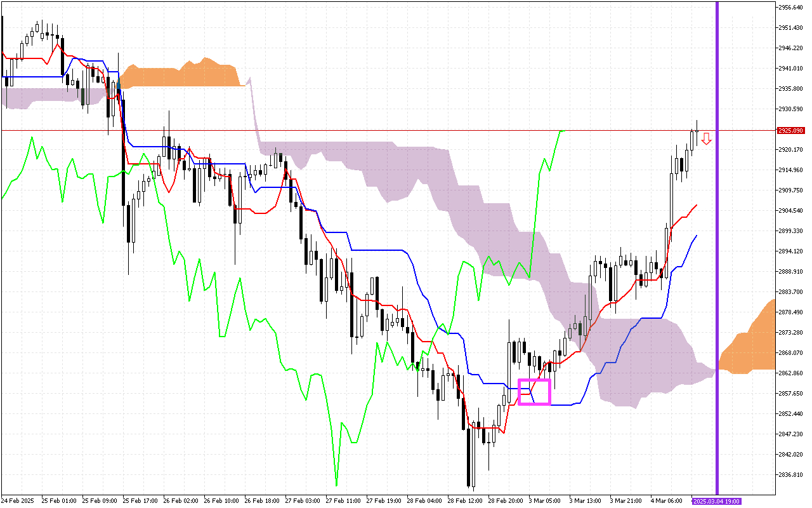Pick time axis label 28 Feb 12:00

(x=464, y=501)
